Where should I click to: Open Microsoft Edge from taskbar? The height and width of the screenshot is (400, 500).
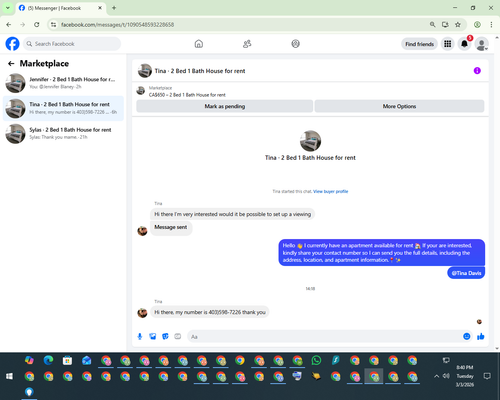pyautogui.click(x=48, y=360)
